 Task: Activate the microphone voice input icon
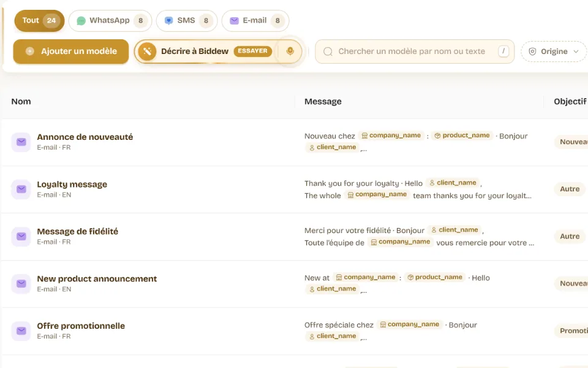[x=290, y=51]
